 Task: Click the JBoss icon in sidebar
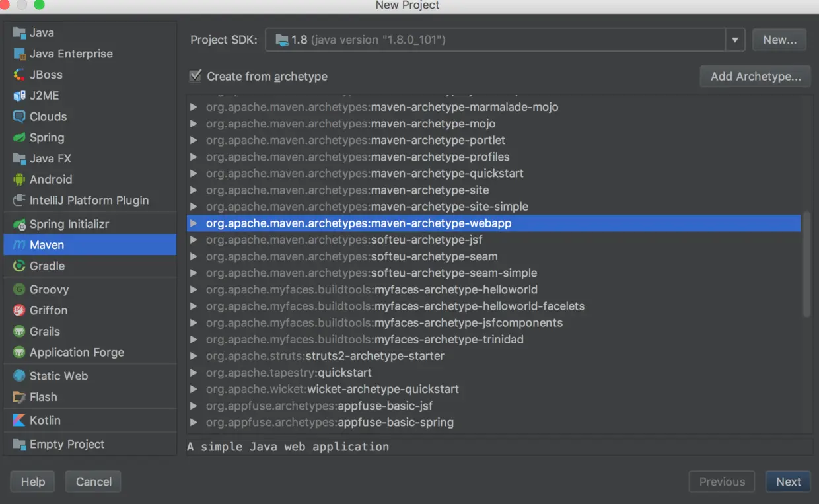(19, 75)
